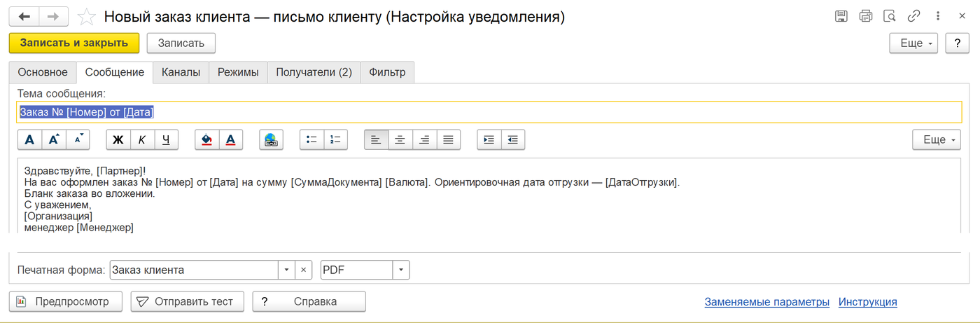This screenshot has height=323, width=980.
Task: Increase paragraph indent
Action: (x=489, y=139)
